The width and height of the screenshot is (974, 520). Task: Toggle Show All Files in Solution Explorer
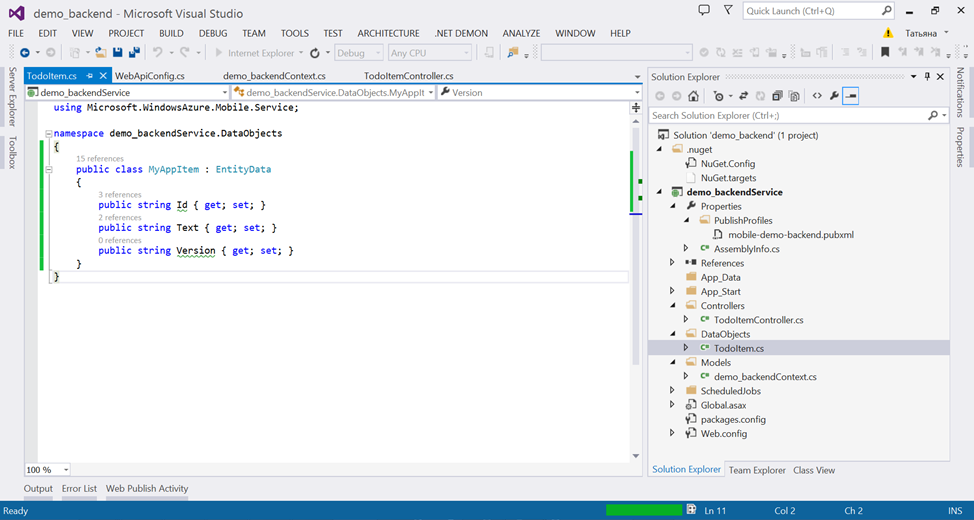(794, 96)
